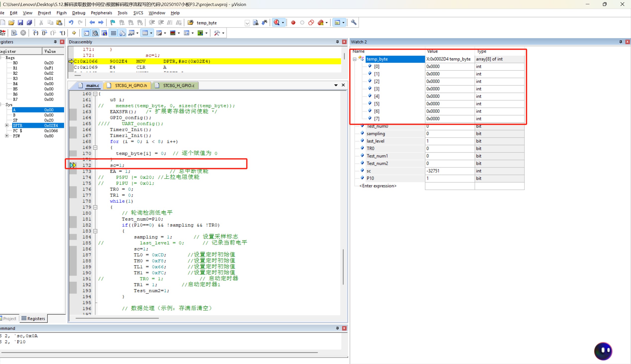Select the last_level row in Watch 2

[439, 141]
